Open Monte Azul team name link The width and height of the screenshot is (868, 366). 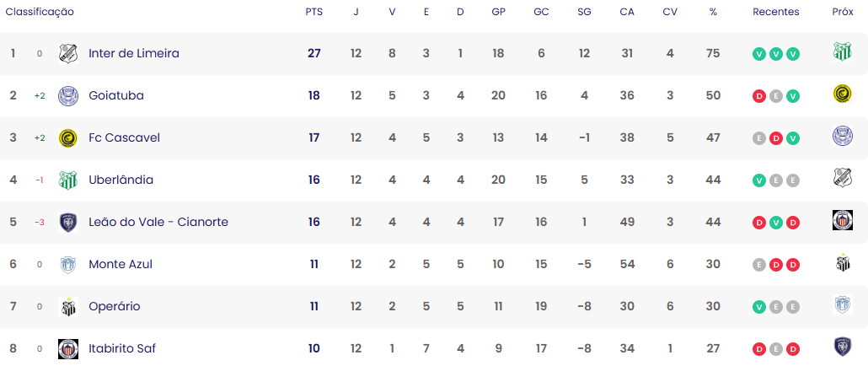(x=121, y=265)
